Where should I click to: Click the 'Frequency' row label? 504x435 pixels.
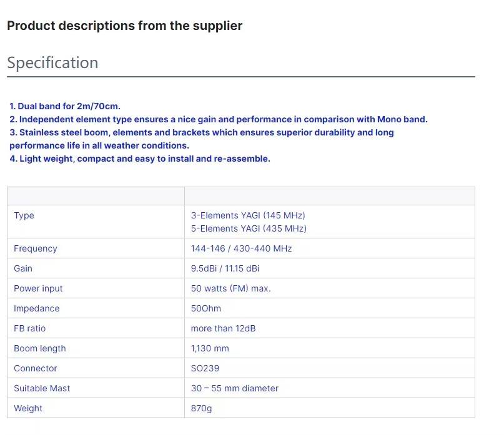coord(36,248)
